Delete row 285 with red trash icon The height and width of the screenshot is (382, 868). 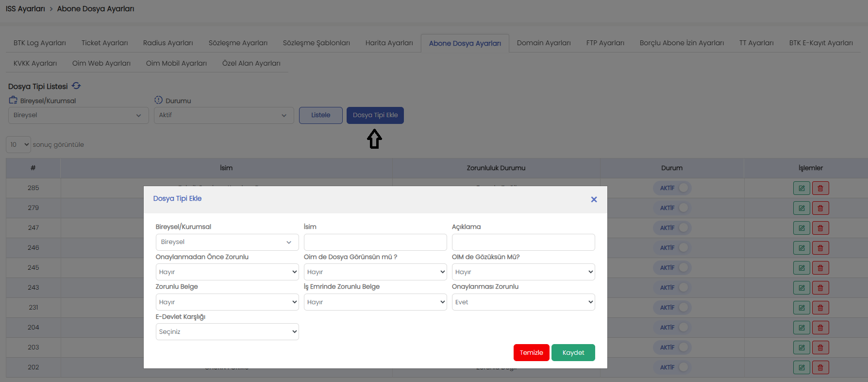[x=820, y=188]
